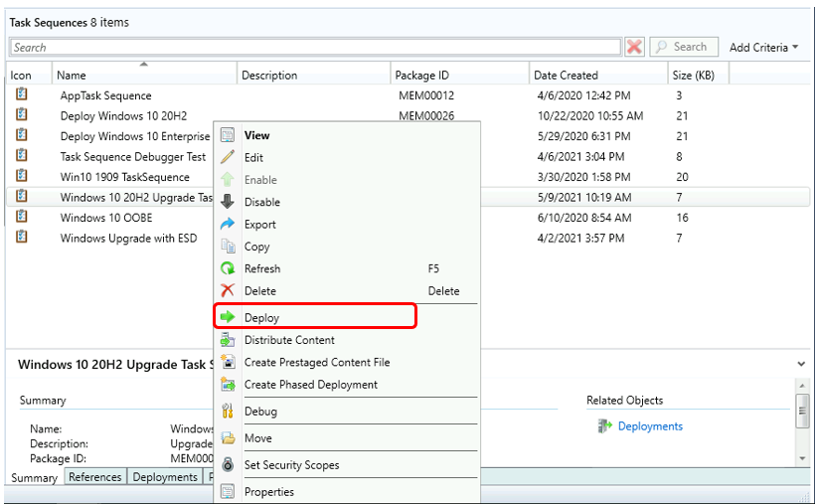Viewport: 815px width, 504px height.
Task: Click the details pane scrollbar thumb
Action: [x=802, y=411]
